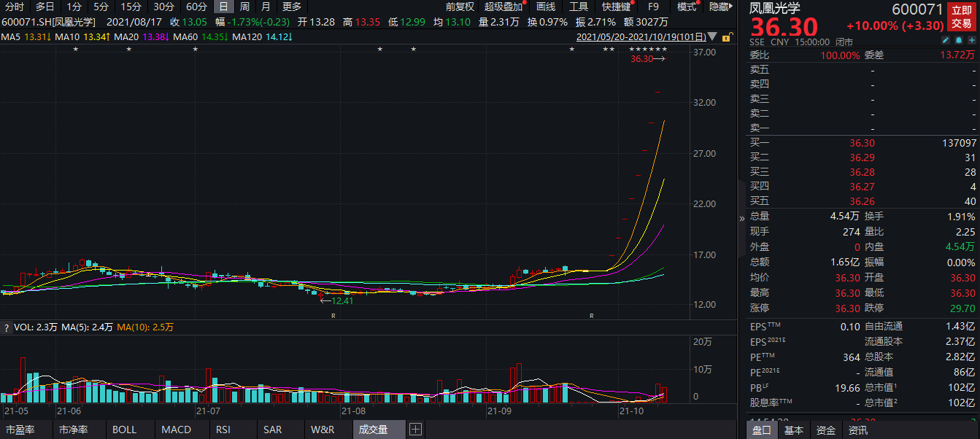Click the R marker below the September candles
The height and width of the screenshot is (439, 980).
[x=592, y=316]
